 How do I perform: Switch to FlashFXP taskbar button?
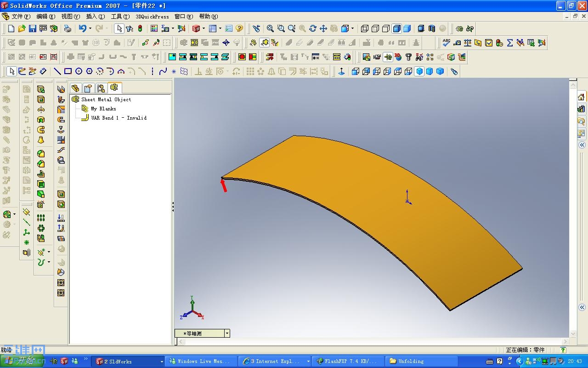point(348,362)
